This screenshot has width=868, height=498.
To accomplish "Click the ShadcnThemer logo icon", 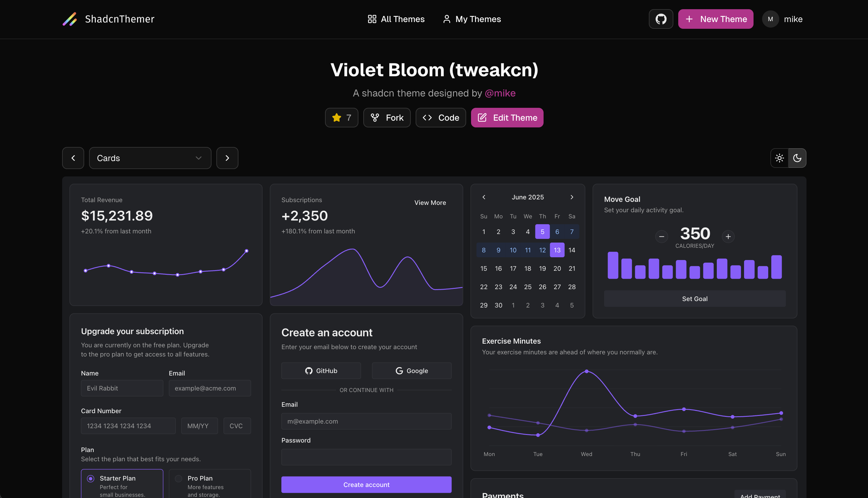I will click(x=70, y=19).
